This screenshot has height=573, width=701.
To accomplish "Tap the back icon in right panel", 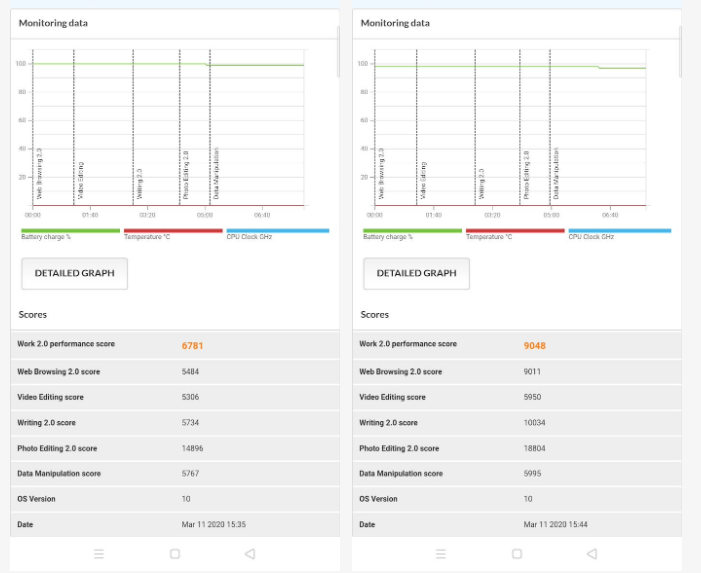I will [592, 553].
